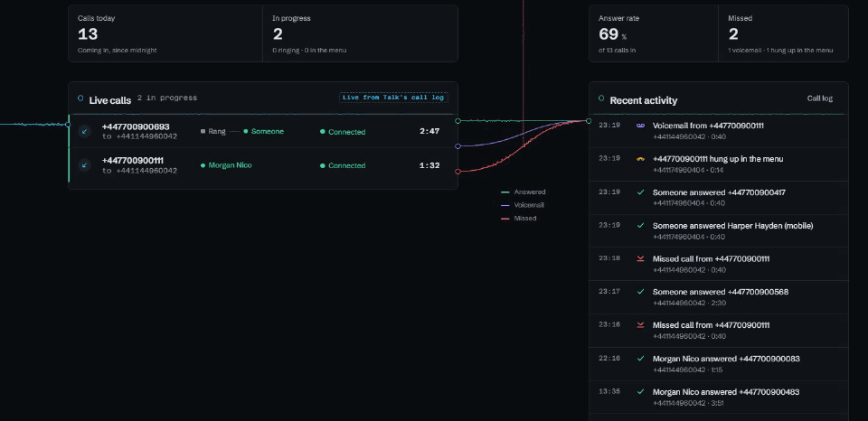Click the Answered legend entry
The height and width of the screenshot is (421, 868).
point(524,192)
